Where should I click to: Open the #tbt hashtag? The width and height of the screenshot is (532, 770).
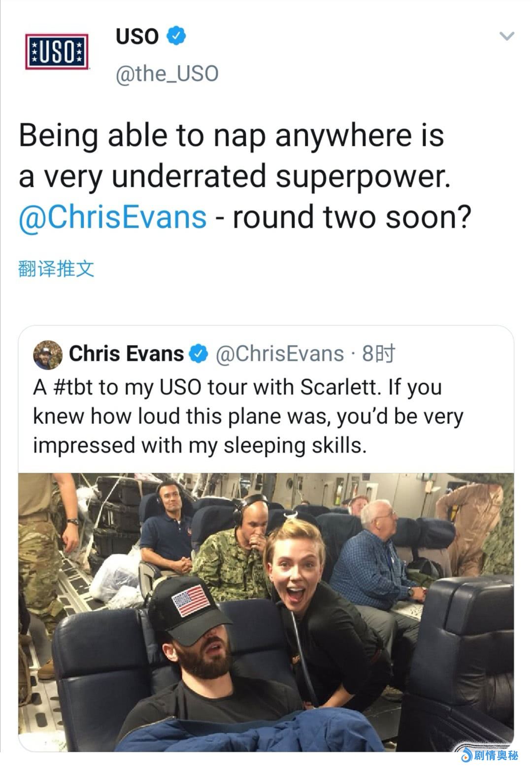tap(72, 387)
